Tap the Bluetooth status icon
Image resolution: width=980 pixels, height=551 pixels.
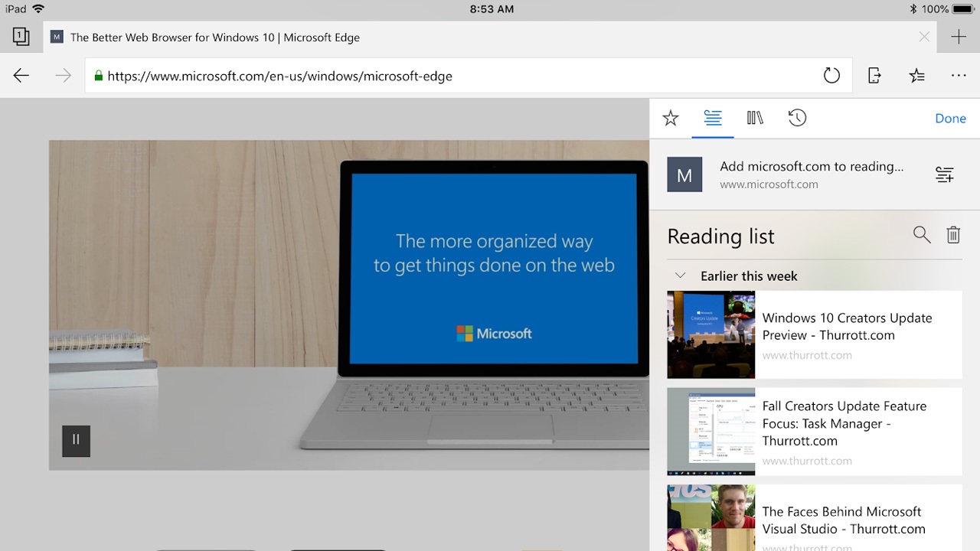tap(913, 9)
